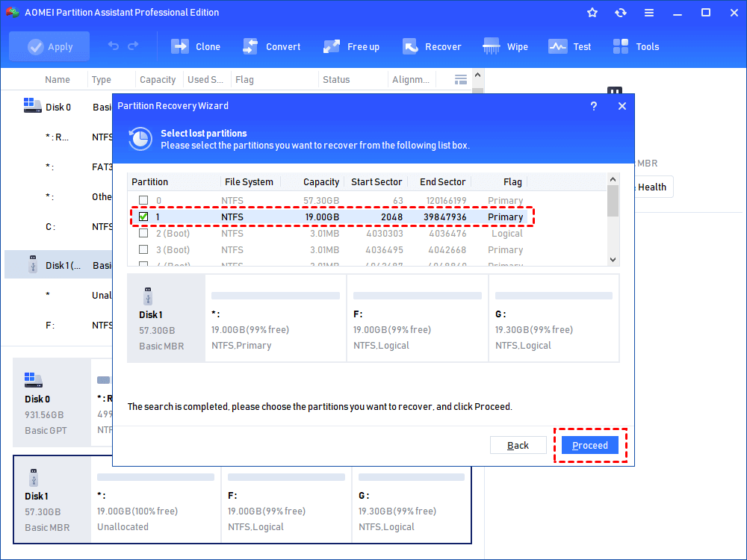Click the Name column header in main window
Image resolution: width=747 pixels, height=560 pixels.
pos(58,80)
